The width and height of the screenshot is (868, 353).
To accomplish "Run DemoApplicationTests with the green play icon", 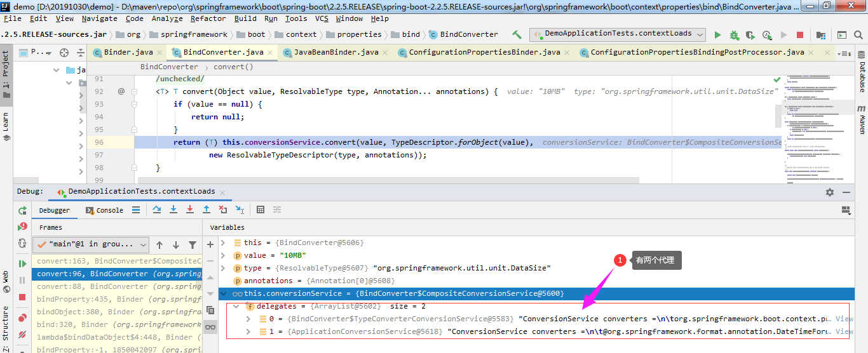I will coord(718,34).
